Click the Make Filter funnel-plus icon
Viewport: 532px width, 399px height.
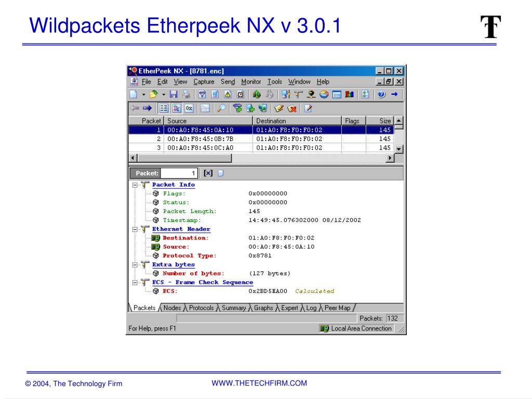tap(237, 108)
